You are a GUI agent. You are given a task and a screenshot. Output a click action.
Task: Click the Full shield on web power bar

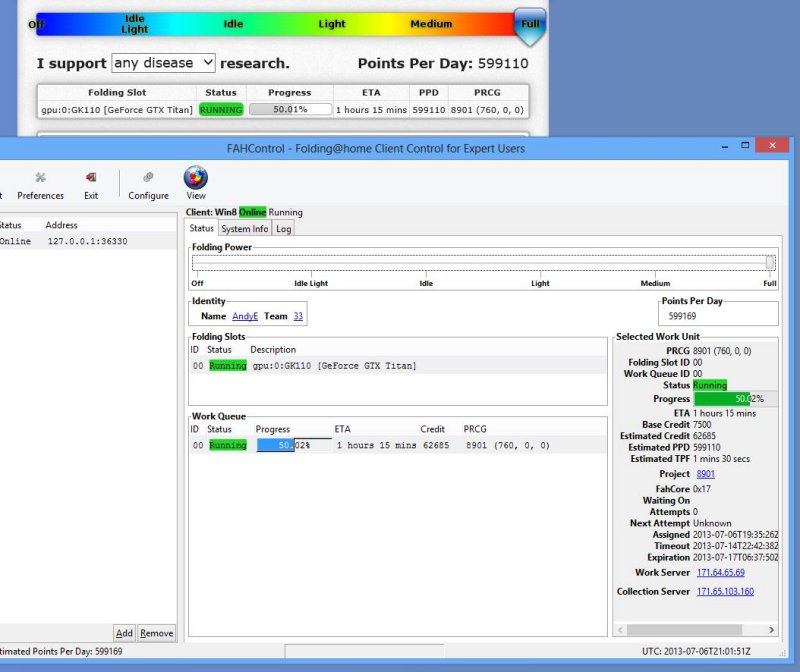click(x=530, y=26)
